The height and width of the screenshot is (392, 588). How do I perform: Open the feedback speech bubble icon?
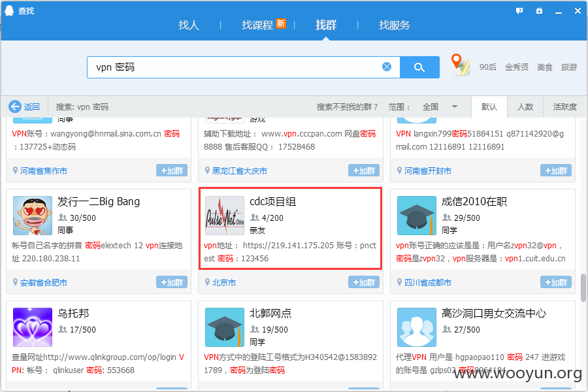(x=519, y=11)
